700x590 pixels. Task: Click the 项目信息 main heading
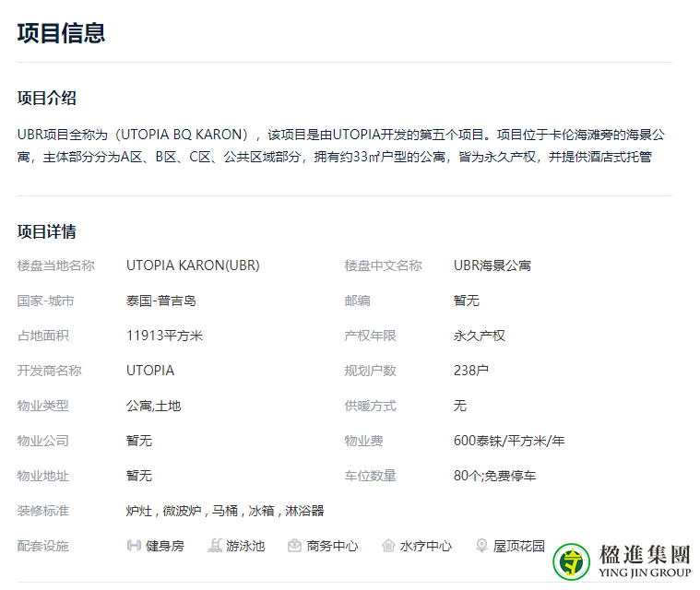point(61,33)
